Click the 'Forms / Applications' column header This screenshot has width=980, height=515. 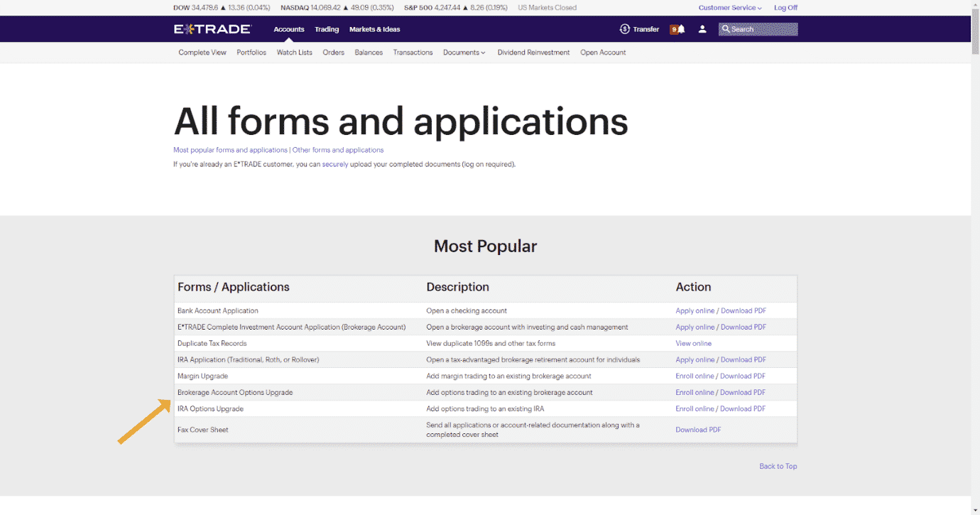pos(234,287)
